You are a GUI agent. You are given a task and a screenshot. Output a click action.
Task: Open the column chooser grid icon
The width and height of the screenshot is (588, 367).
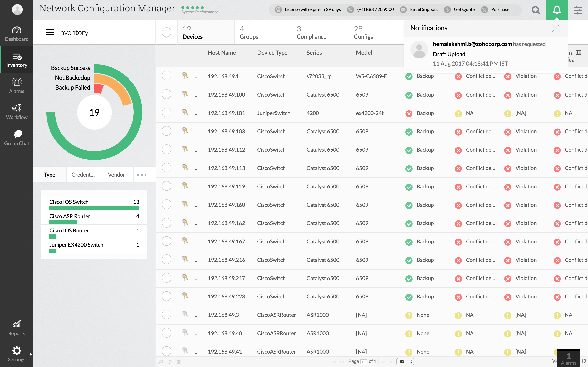[x=579, y=52]
